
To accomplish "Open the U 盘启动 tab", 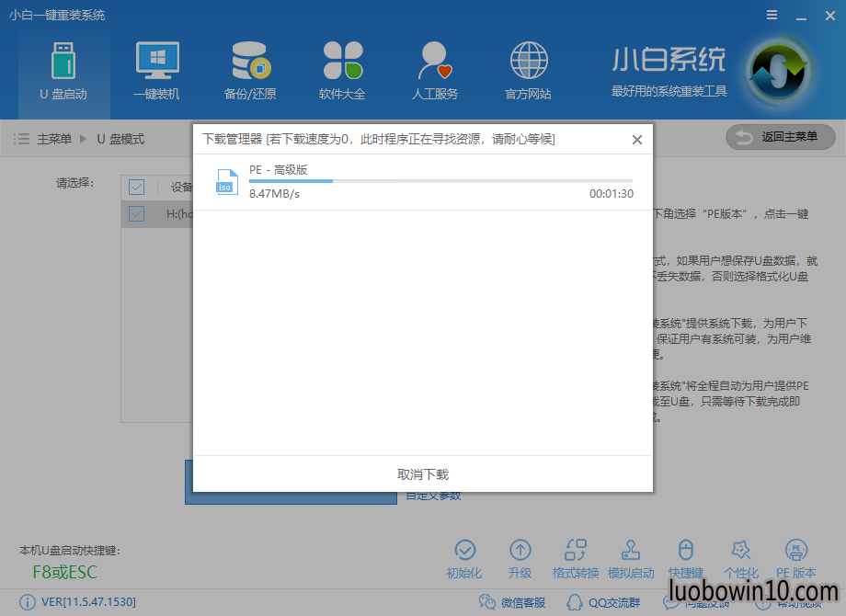I will click(x=63, y=72).
